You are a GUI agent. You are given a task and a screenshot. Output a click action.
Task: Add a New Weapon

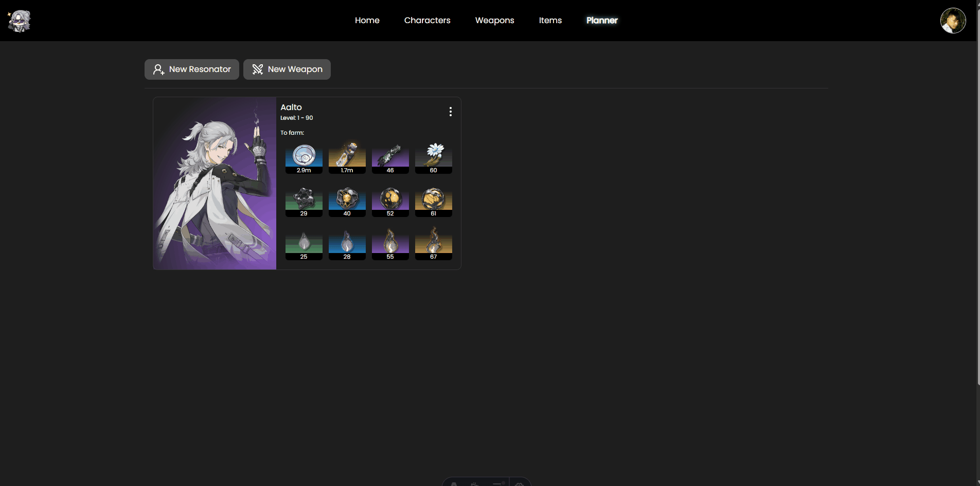click(x=287, y=69)
